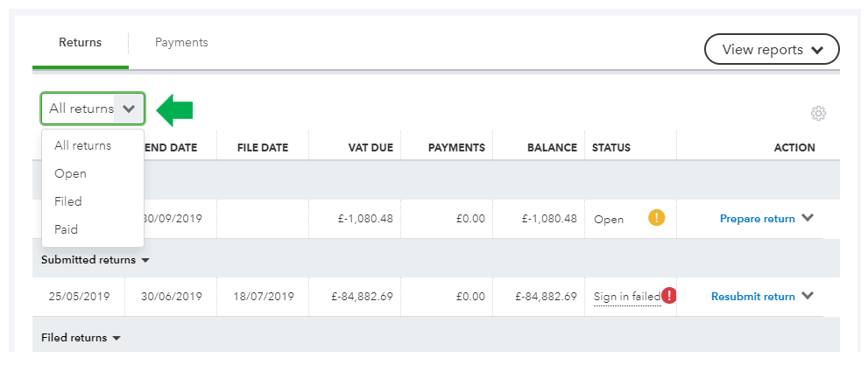Open the All returns filter dropdown
The height and width of the screenshot is (372, 868).
click(x=93, y=109)
